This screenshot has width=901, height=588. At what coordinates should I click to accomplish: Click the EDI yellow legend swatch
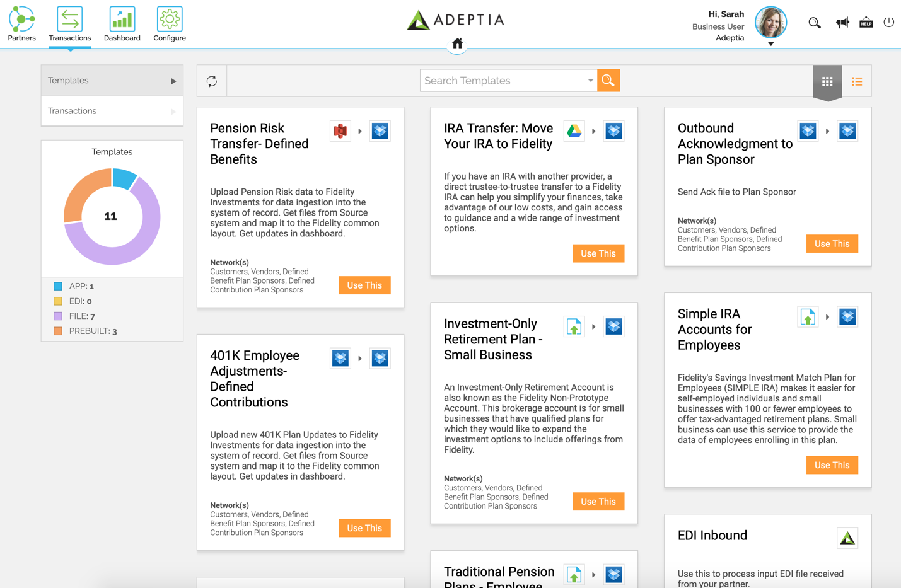point(58,301)
